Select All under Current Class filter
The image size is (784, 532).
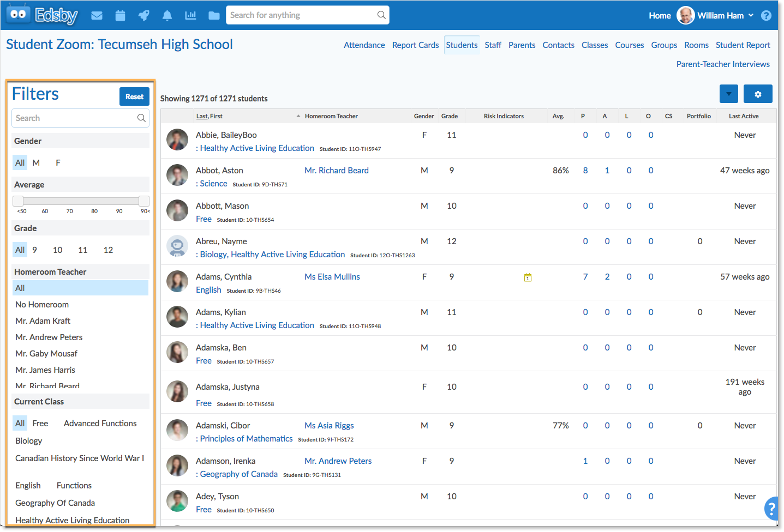coord(20,423)
